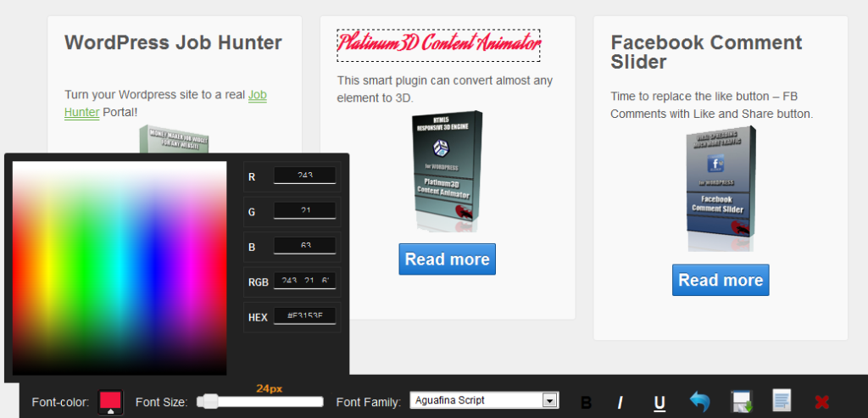Click the save disk icon with green arrow
This screenshot has height=418, width=868.
click(x=741, y=401)
